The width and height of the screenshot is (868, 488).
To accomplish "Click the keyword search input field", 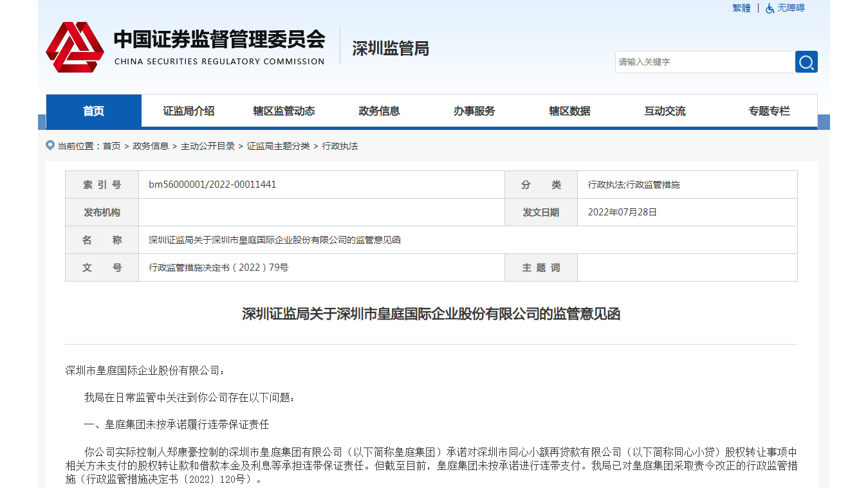I will pos(705,62).
